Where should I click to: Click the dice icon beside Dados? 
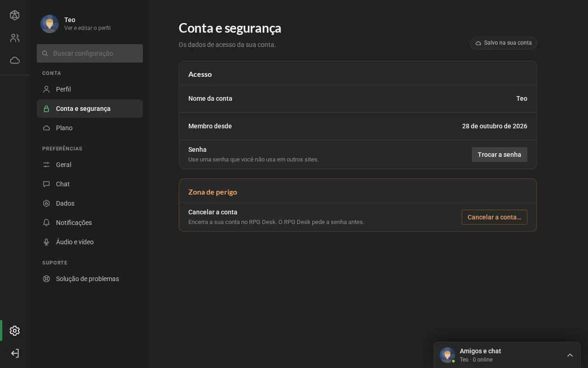tap(46, 203)
